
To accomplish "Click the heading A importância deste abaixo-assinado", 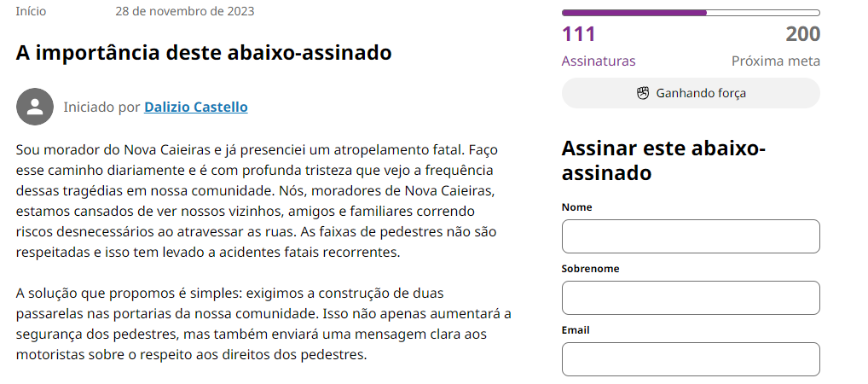I will click(x=204, y=53).
